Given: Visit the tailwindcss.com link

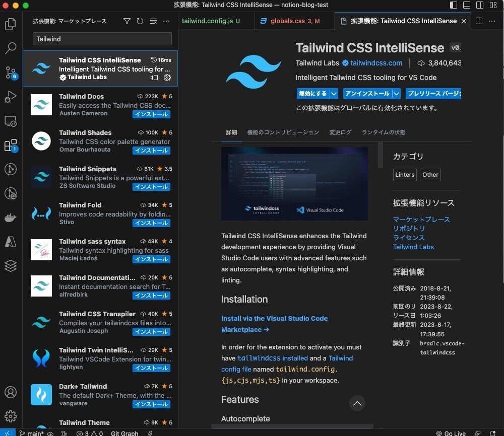Looking at the screenshot, I should [x=376, y=63].
